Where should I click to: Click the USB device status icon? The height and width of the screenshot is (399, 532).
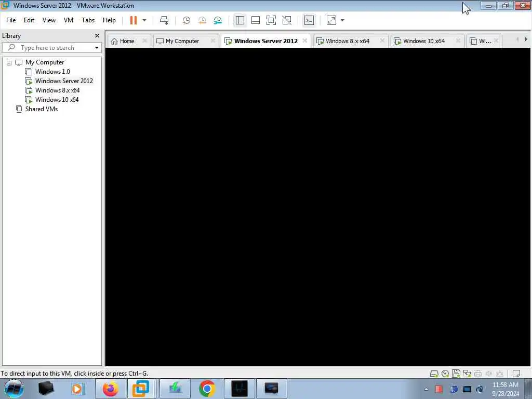coord(499,374)
